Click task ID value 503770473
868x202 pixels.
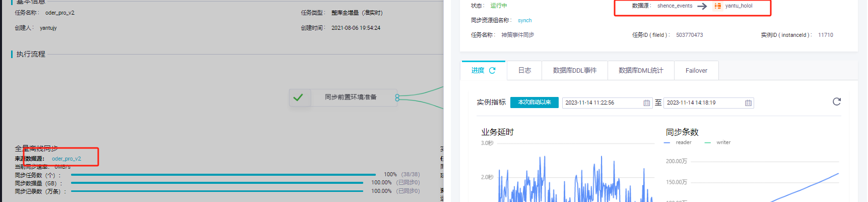[x=689, y=35]
